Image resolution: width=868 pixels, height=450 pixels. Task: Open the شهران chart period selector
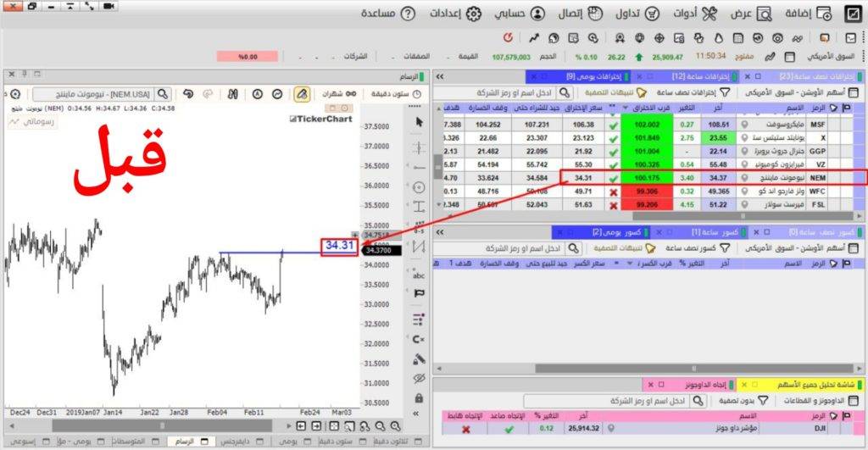pyautogui.click(x=339, y=94)
